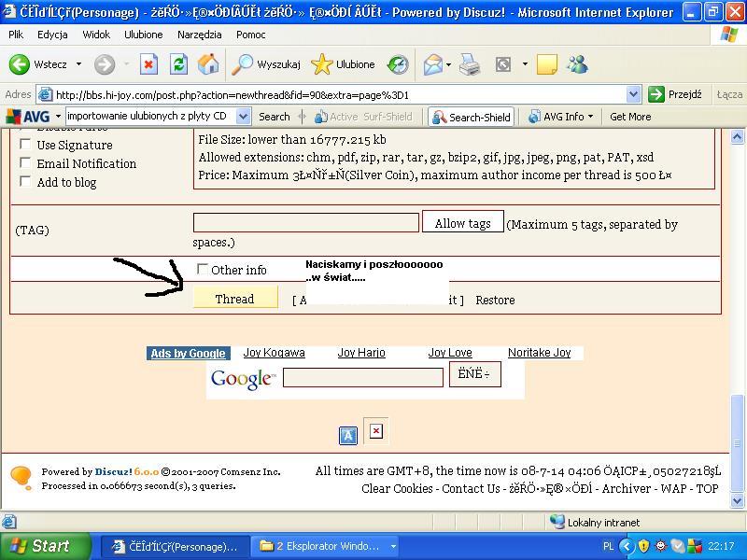Click the Stop loading icon

click(x=148, y=64)
